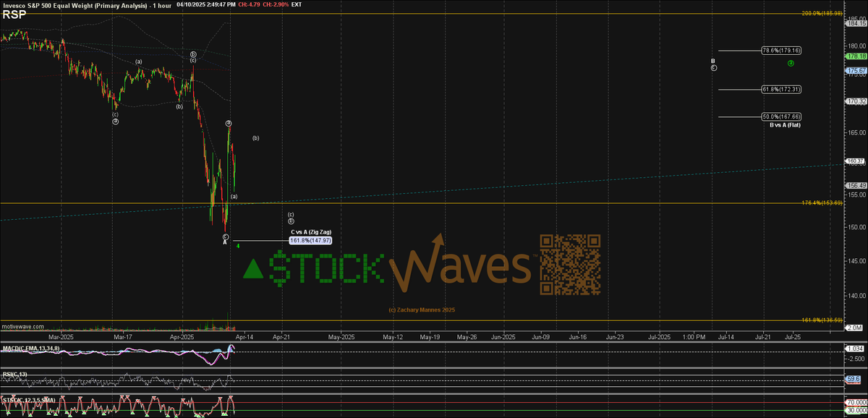Click the 160.37 price axis tag
This screenshot has height=418, width=868.
pyautogui.click(x=856, y=161)
